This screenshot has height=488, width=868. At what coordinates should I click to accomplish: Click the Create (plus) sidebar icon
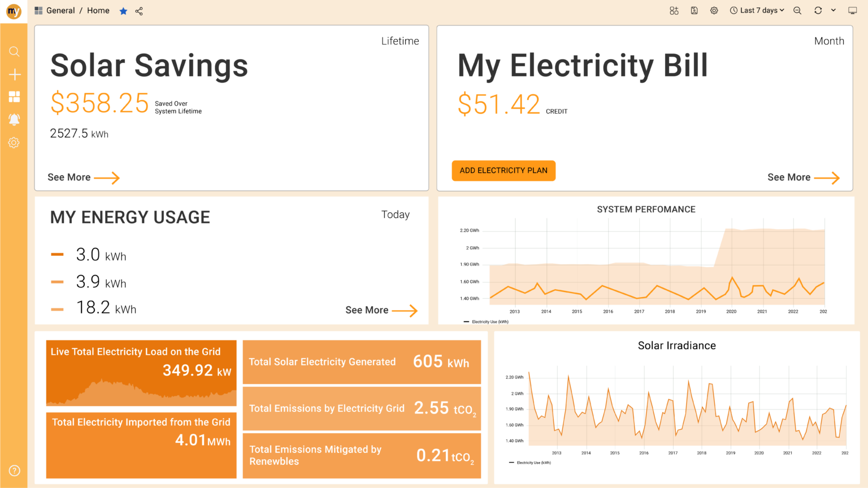pyautogui.click(x=14, y=74)
